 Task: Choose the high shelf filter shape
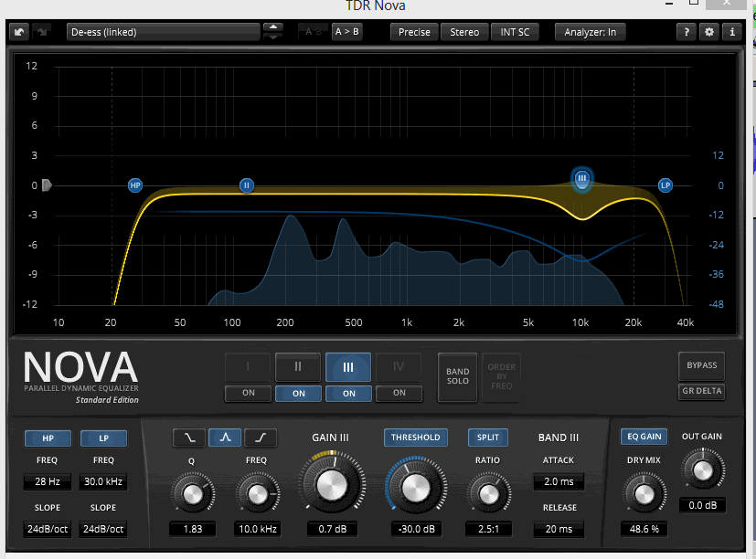[x=261, y=438]
